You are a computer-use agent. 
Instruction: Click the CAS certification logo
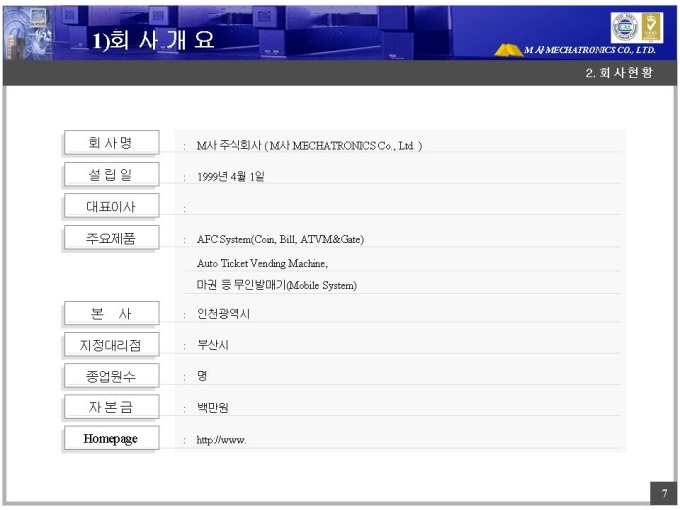625,27
